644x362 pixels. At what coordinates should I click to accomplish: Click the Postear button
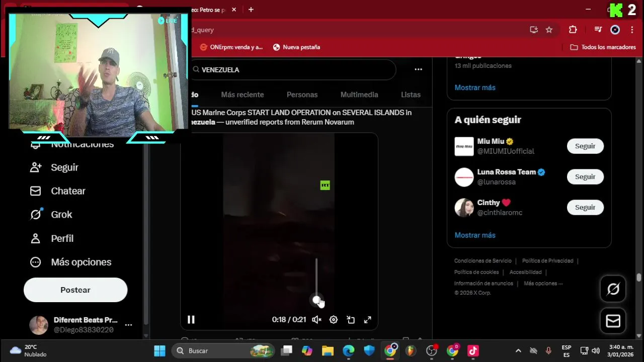tap(75, 290)
